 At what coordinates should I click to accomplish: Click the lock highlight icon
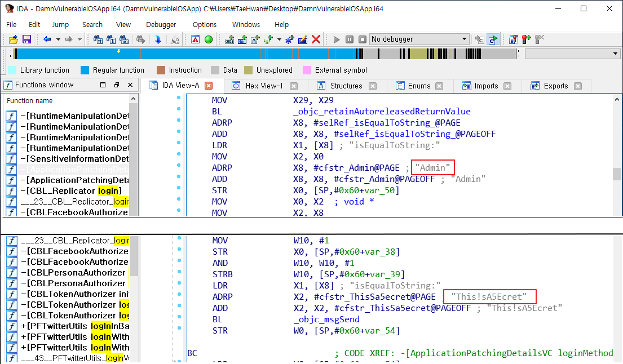pos(175,39)
